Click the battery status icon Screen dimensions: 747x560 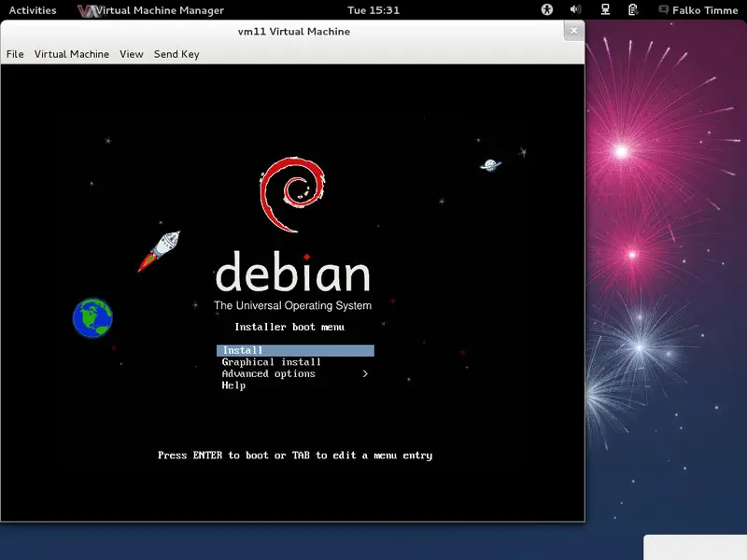[x=634, y=10]
